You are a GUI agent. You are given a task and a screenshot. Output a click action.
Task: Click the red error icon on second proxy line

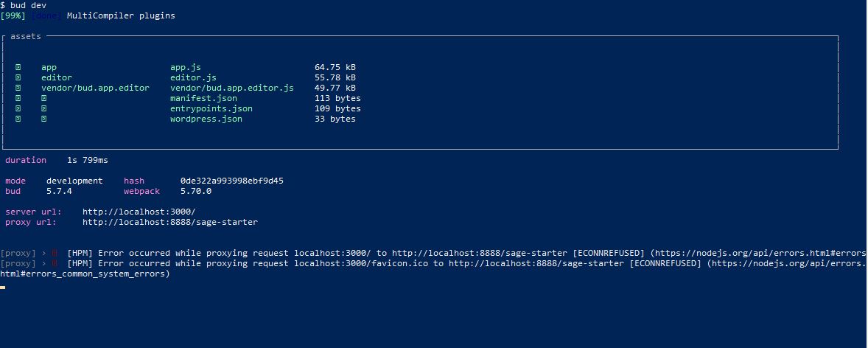[55, 263]
